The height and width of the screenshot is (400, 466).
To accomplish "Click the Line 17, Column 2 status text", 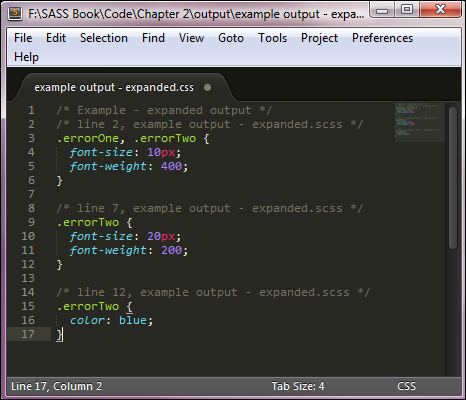I will click(56, 386).
